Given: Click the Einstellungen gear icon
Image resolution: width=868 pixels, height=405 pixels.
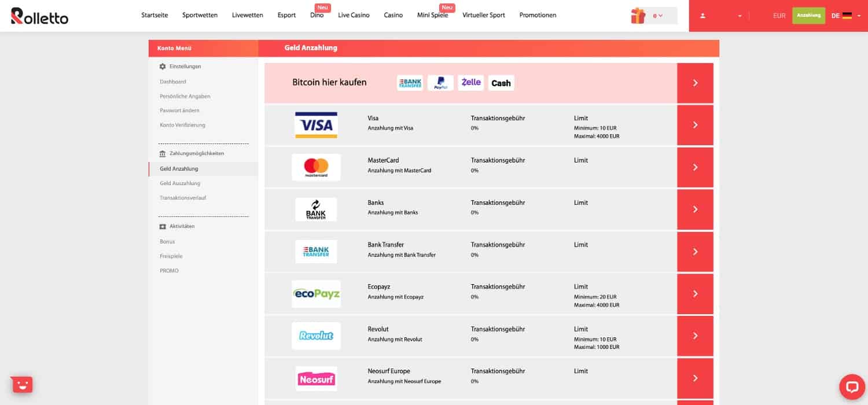Looking at the screenshot, I should (163, 67).
